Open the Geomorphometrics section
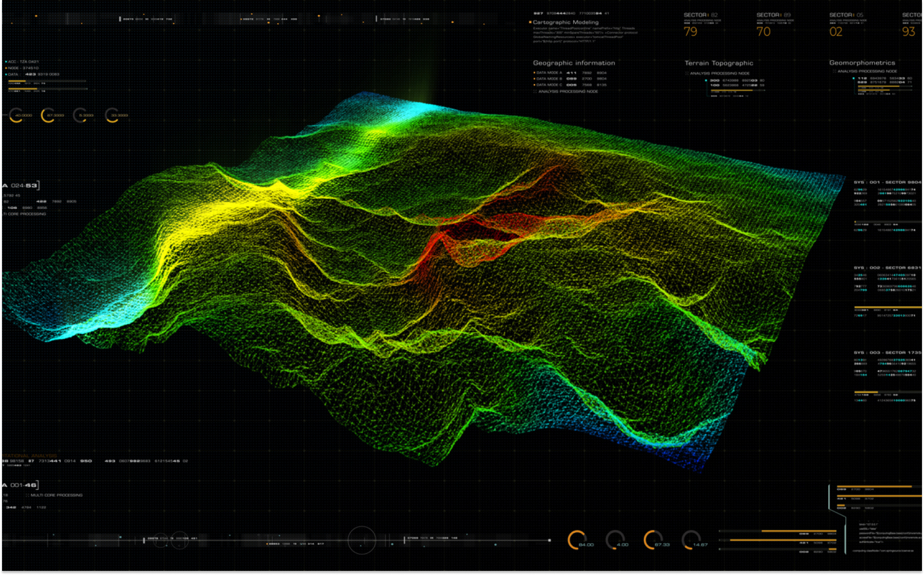This screenshot has height=575, width=924. click(x=862, y=63)
